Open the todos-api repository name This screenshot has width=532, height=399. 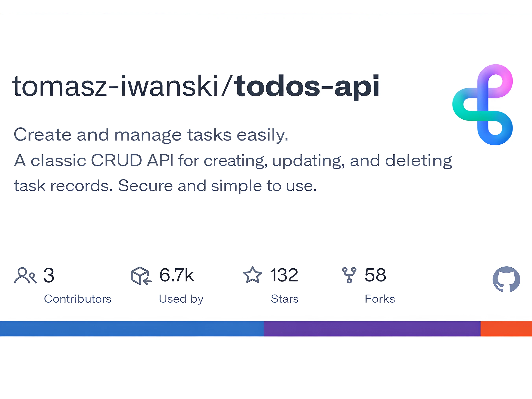coord(307,86)
